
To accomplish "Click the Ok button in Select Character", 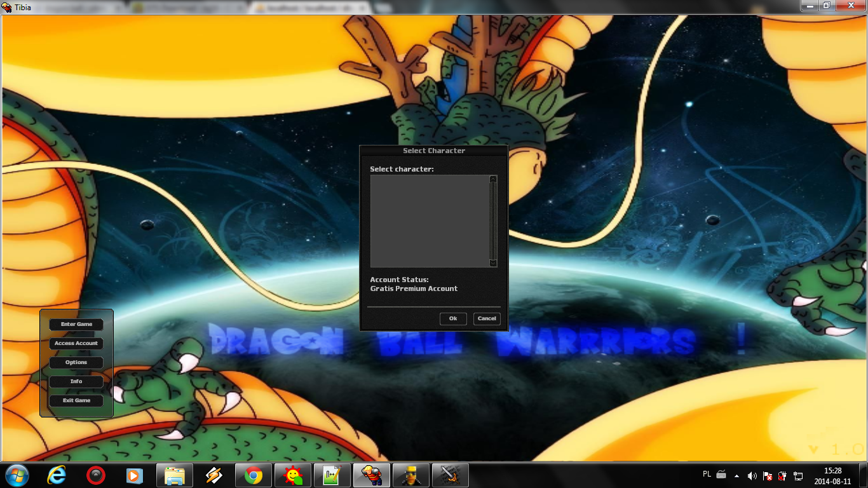I will (x=453, y=318).
